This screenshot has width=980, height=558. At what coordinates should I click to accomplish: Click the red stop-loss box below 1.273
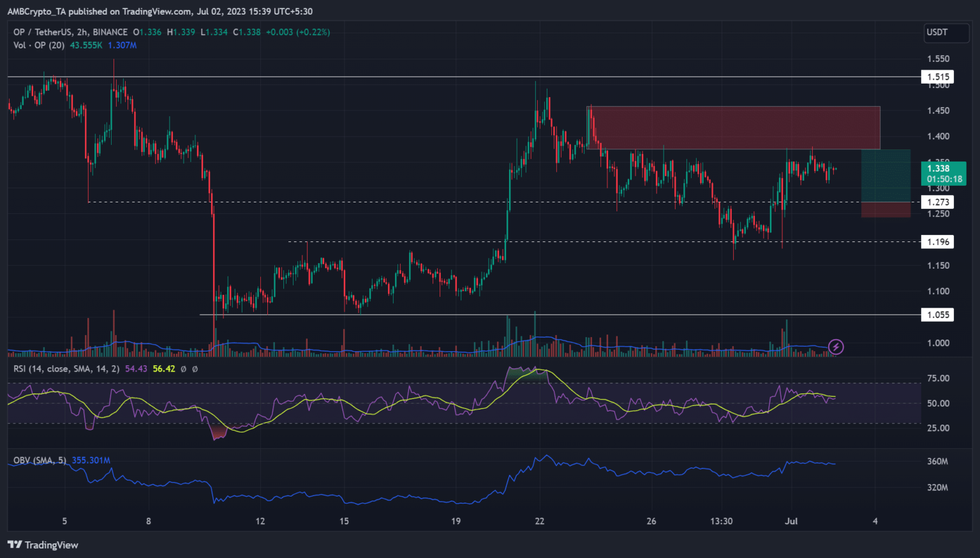(x=886, y=210)
